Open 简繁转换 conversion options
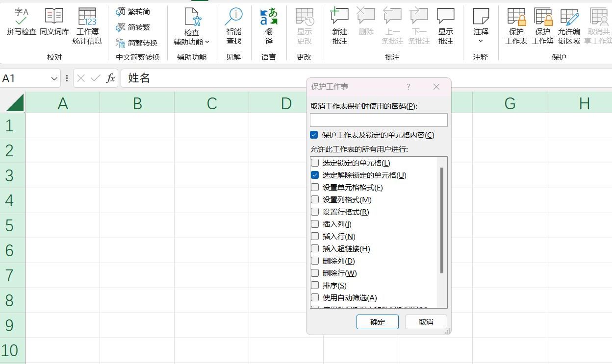Viewport: 612px width, 364px height. (137, 43)
